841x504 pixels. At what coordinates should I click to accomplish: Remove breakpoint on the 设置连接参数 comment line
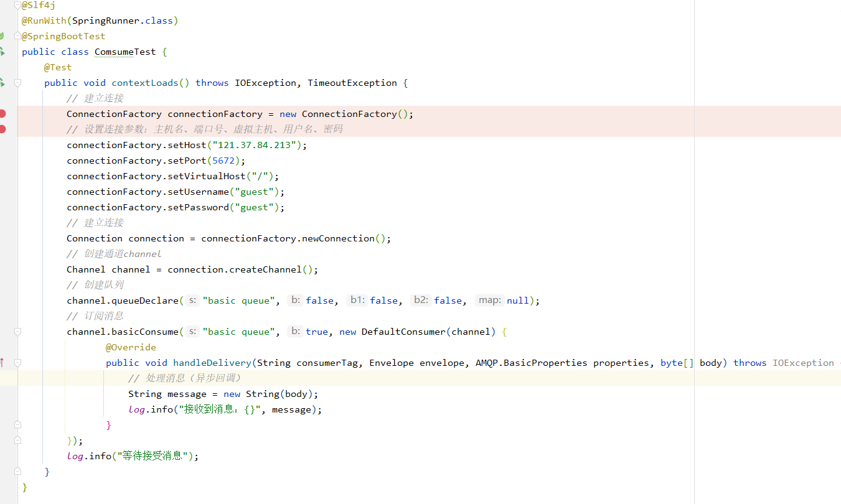2,129
